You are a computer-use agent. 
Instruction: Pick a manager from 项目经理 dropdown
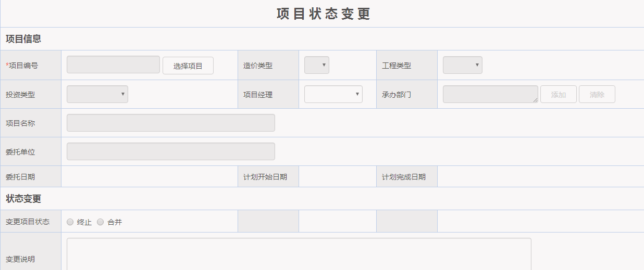tap(333, 94)
